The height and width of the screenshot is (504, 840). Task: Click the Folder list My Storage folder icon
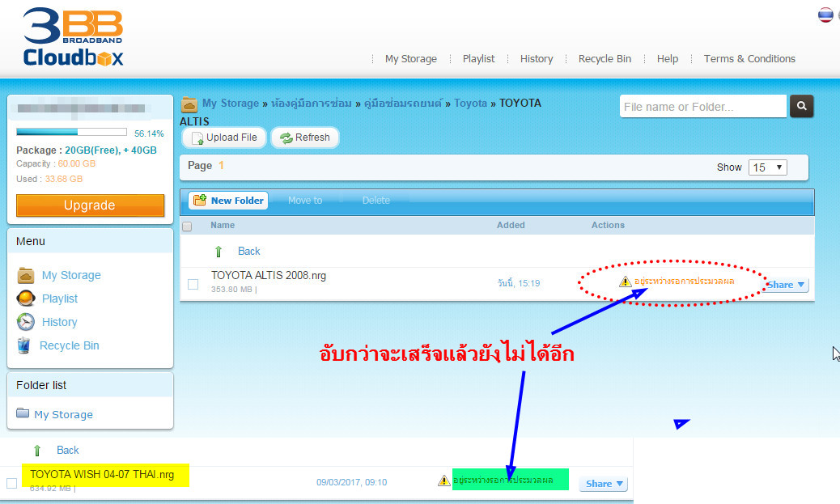pos(23,413)
